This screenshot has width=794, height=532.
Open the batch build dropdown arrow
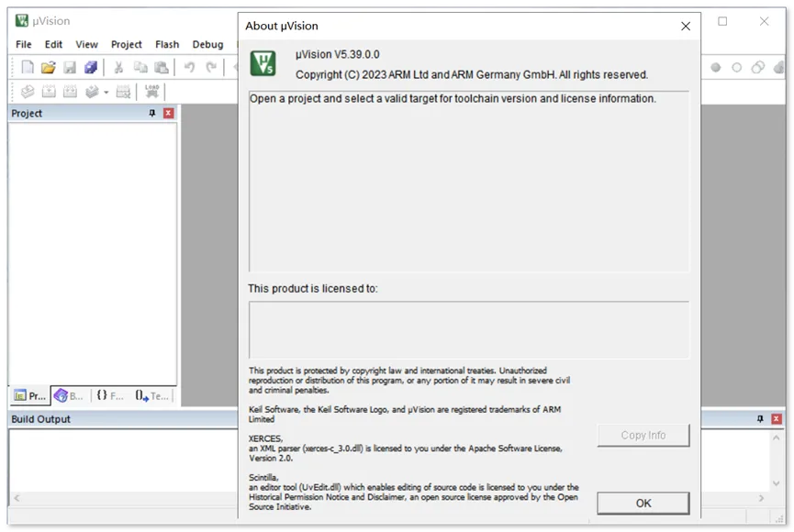[106, 93]
